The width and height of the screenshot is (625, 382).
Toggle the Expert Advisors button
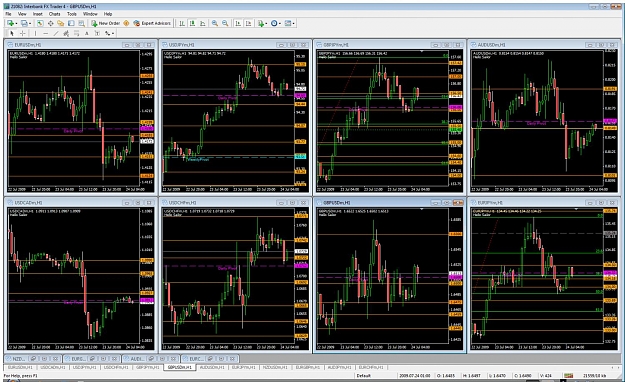tap(152, 24)
